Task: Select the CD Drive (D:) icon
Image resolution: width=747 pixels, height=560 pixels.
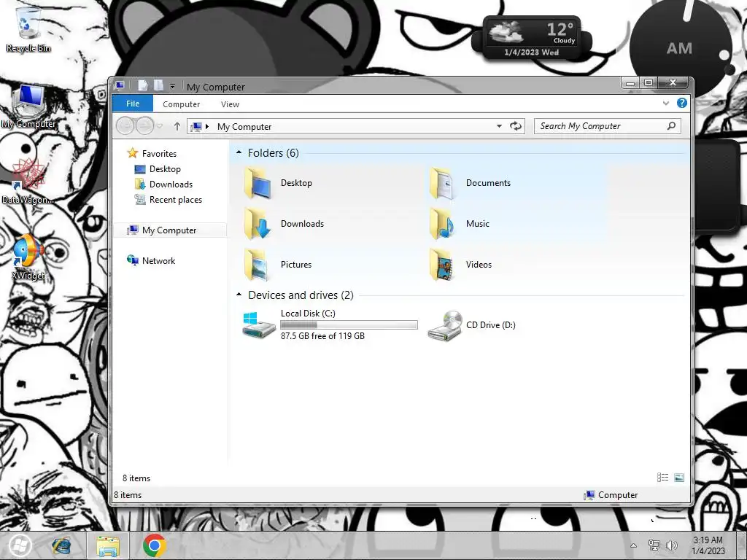Action: pos(444,325)
